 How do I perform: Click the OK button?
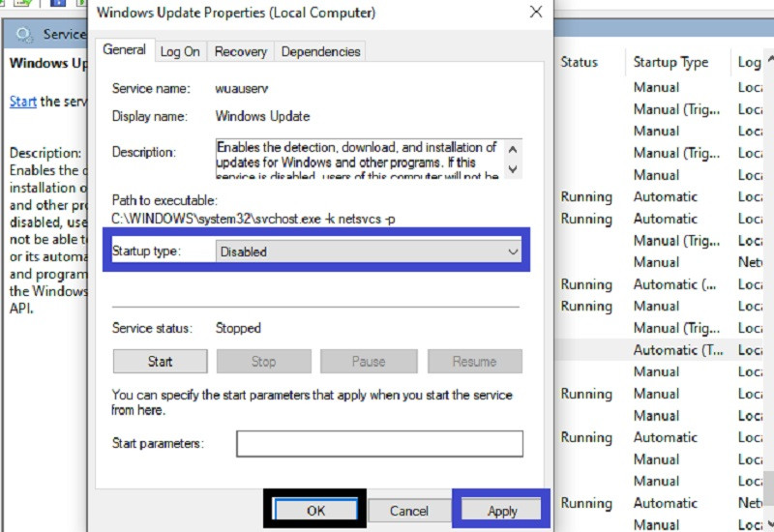[x=315, y=510]
